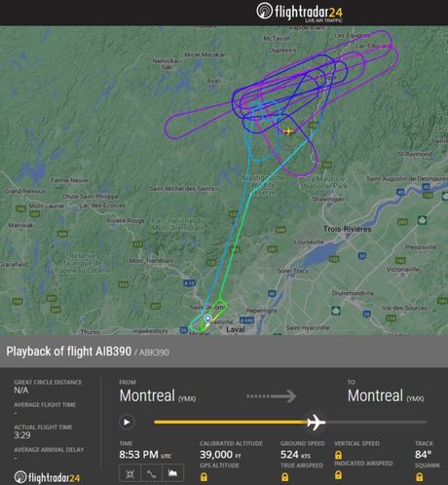Click the Montreal airport pin marker on map

(x=207, y=318)
